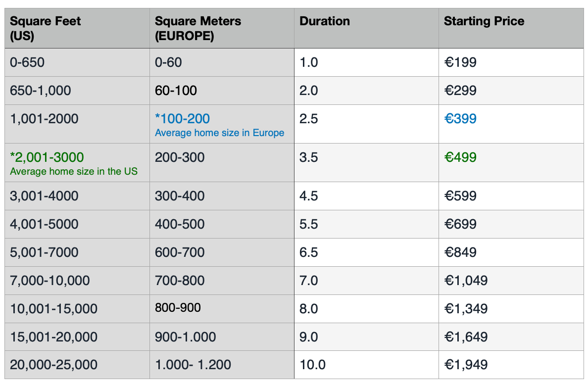Click the duration value '2.0'

coord(309,91)
